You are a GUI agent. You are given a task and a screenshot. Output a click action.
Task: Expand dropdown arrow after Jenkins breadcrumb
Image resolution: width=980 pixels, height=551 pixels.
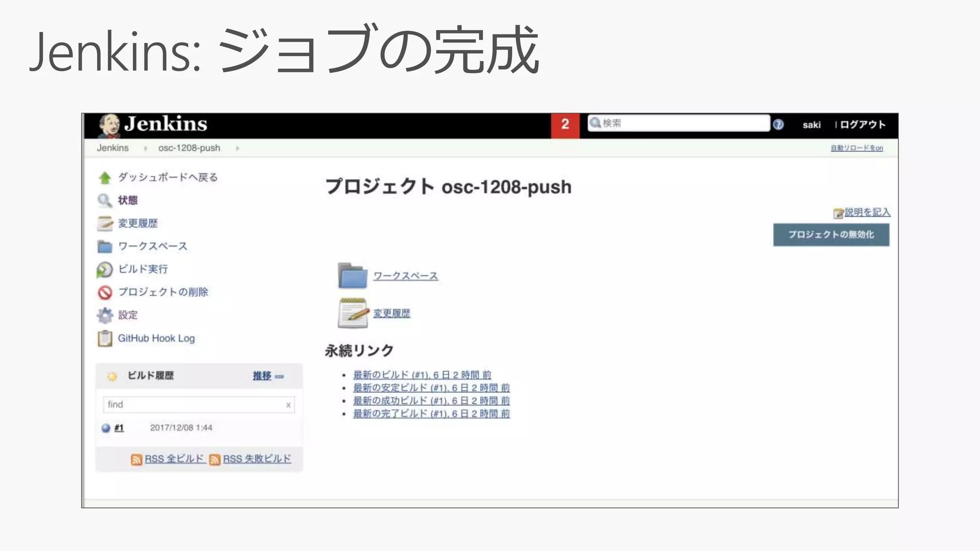pyautogui.click(x=145, y=148)
